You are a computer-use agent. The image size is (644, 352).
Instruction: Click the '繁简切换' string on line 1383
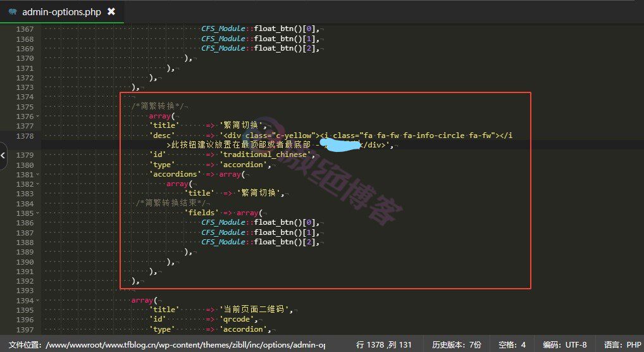tap(258, 193)
